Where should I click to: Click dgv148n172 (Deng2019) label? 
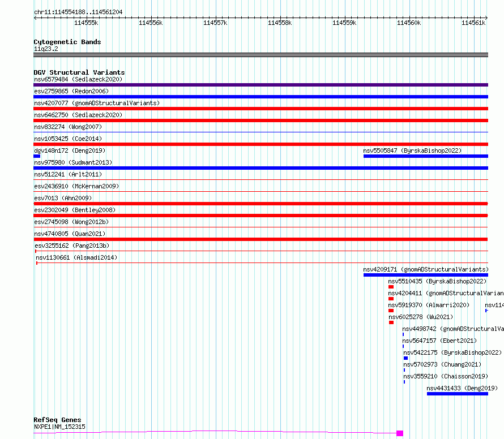click(x=70, y=150)
